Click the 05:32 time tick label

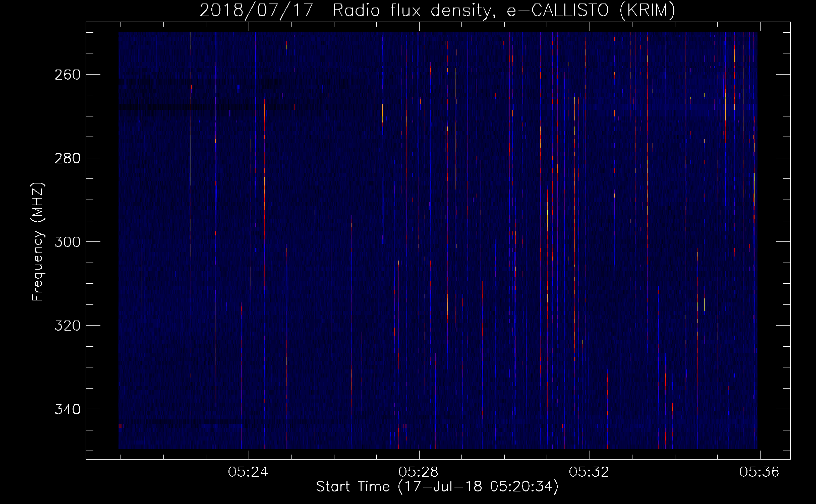pos(589,472)
